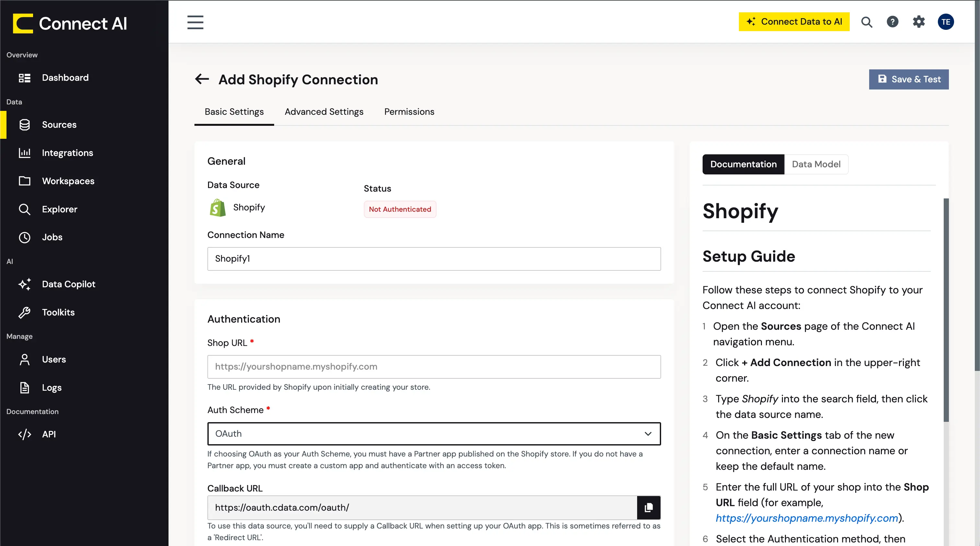Click the Authentication section heading
Image resolution: width=980 pixels, height=546 pixels.
tap(243, 319)
